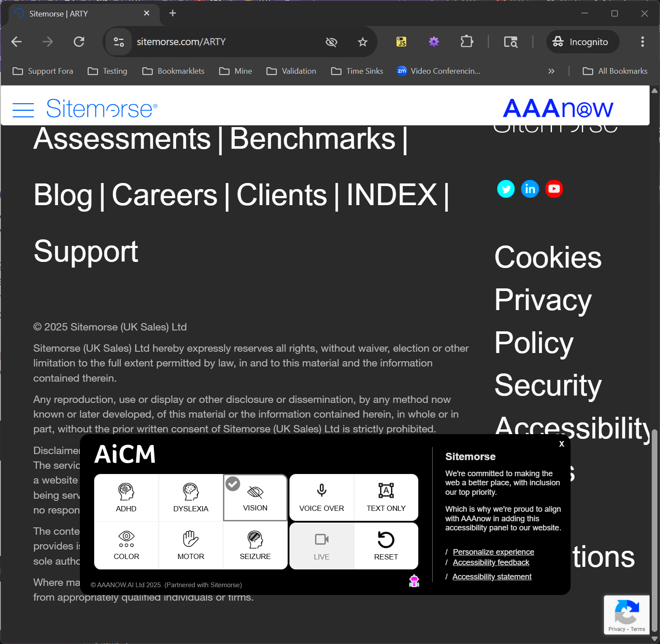Select the ADHD accessibility profile
Image resolution: width=660 pixels, height=644 pixels.
pyautogui.click(x=126, y=498)
